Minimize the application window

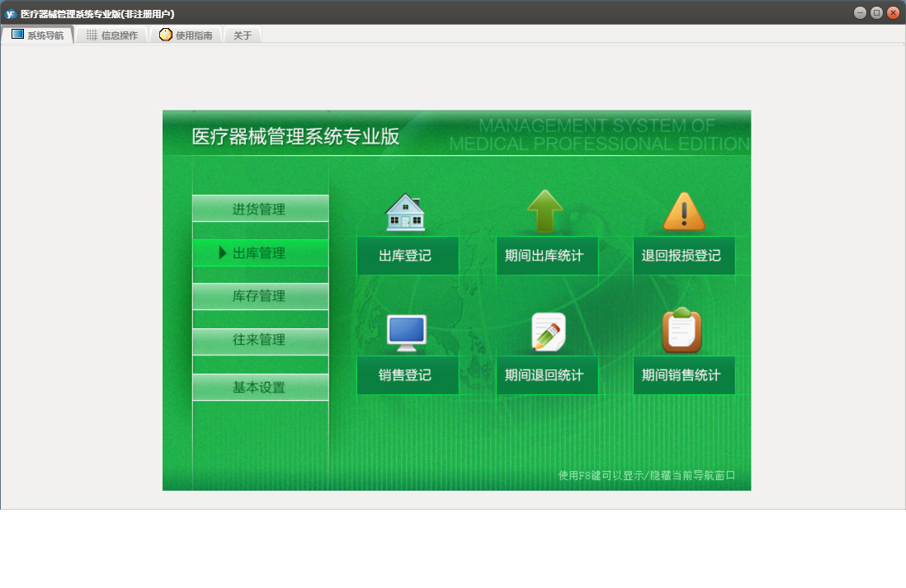pyautogui.click(x=860, y=13)
